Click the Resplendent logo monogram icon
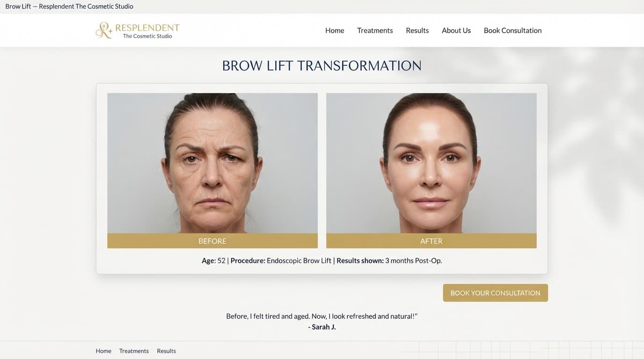 coord(104,30)
